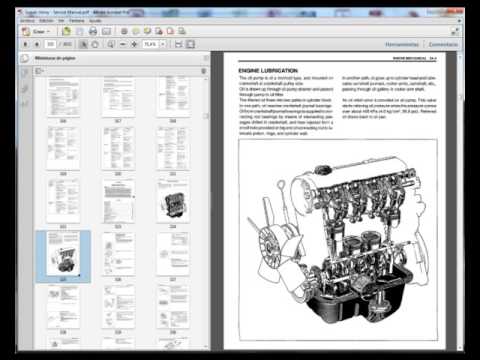Click the Zoom in plus icon
Image resolution: width=480 pixels, height=360 pixels.
click(x=134, y=44)
